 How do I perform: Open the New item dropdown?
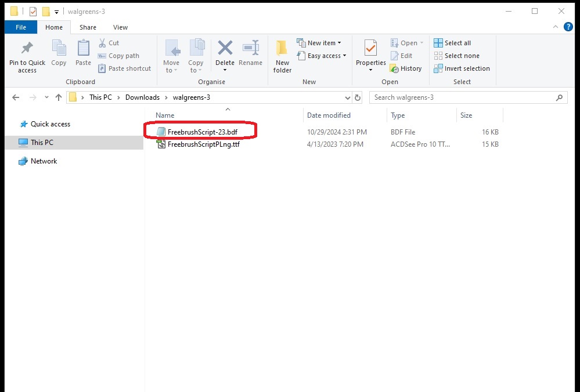(x=319, y=43)
